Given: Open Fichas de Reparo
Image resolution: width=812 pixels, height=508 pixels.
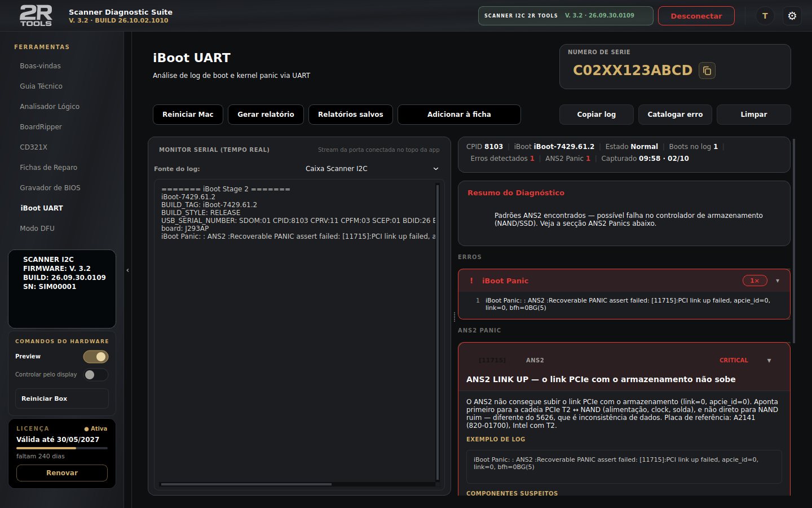Looking at the screenshot, I should click(x=48, y=168).
